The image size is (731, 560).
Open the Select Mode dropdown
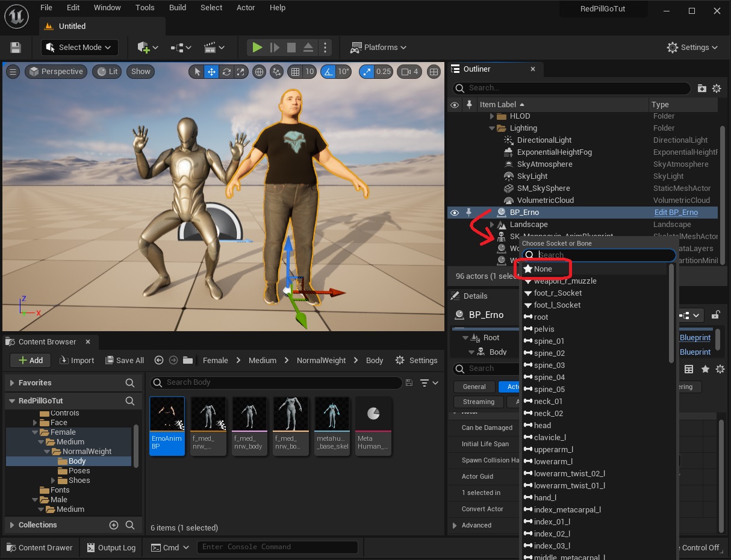click(79, 48)
